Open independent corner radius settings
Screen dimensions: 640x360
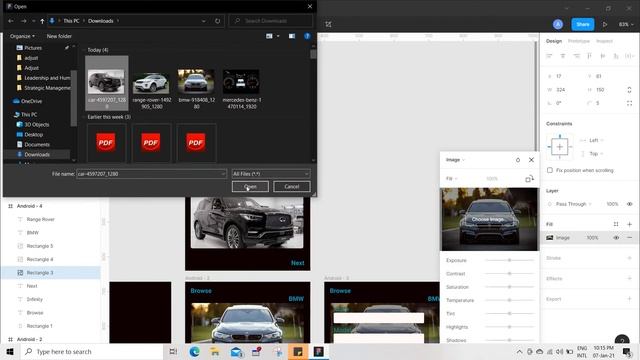click(629, 103)
